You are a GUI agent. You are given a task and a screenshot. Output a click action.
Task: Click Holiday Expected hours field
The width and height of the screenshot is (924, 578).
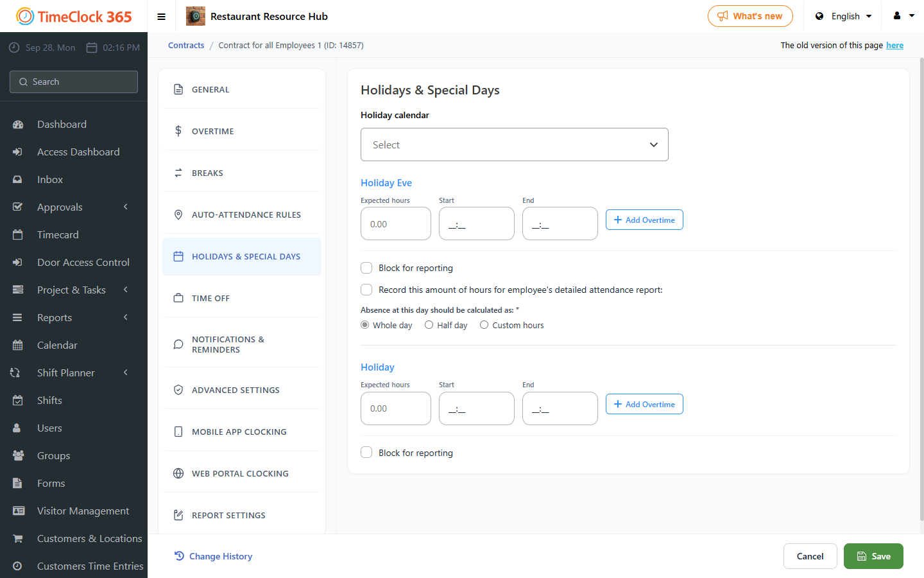396,408
